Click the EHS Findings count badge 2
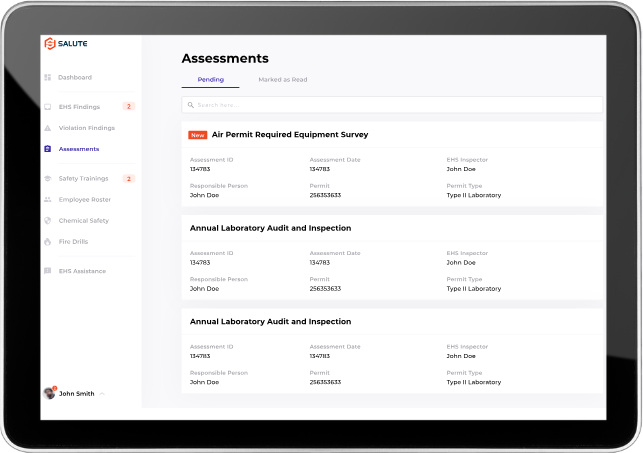 pyautogui.click(x=129, y=107)
